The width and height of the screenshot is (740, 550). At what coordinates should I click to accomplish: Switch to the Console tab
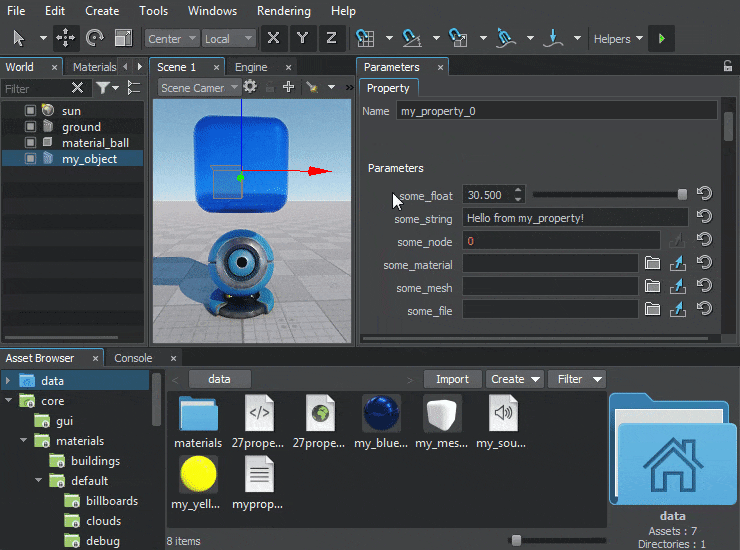(x=133, y=358)
